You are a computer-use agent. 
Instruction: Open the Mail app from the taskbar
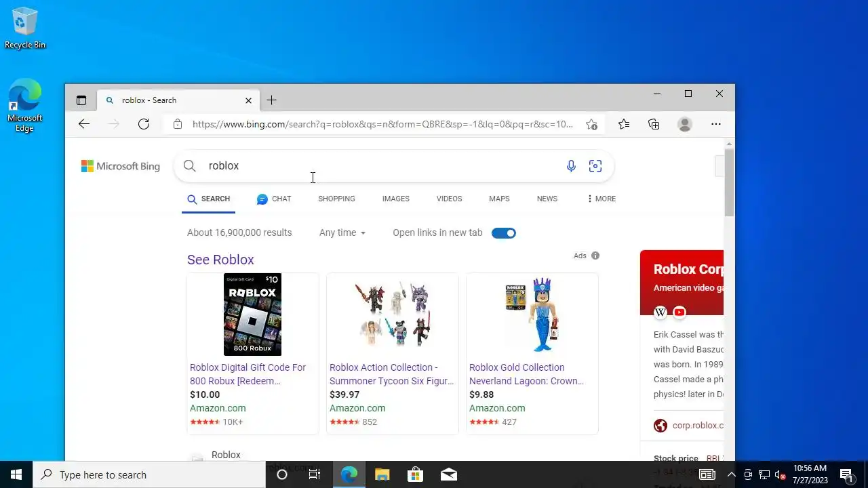click(448, 474)
